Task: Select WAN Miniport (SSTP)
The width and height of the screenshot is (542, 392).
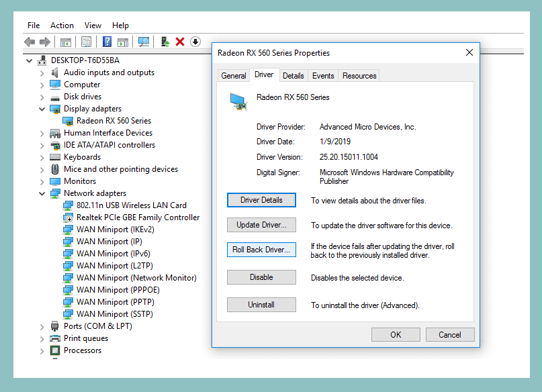Action: 115,314
